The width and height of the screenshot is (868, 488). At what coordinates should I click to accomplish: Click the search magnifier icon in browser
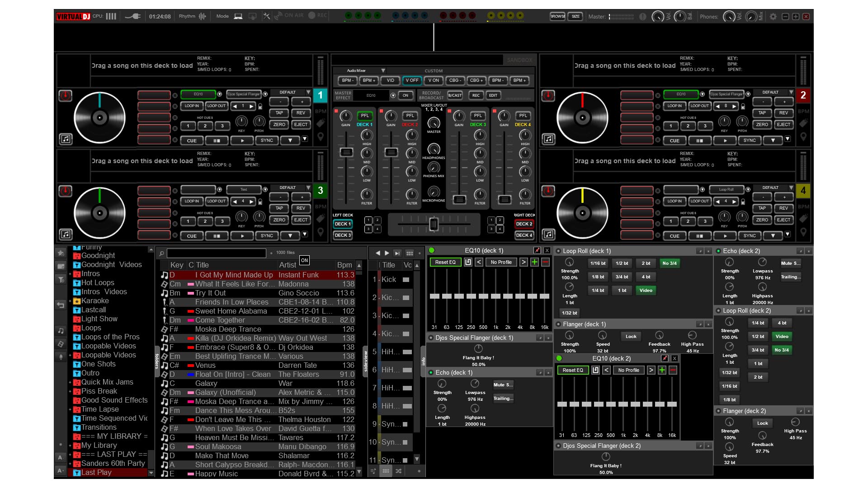161,253
